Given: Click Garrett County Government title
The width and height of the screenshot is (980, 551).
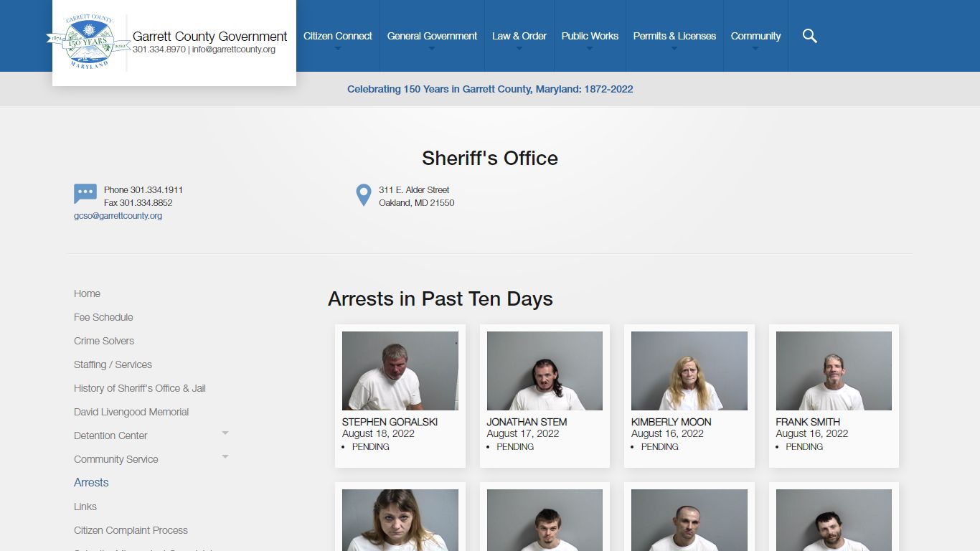Looking at the screenshot, I should [210, 36].
